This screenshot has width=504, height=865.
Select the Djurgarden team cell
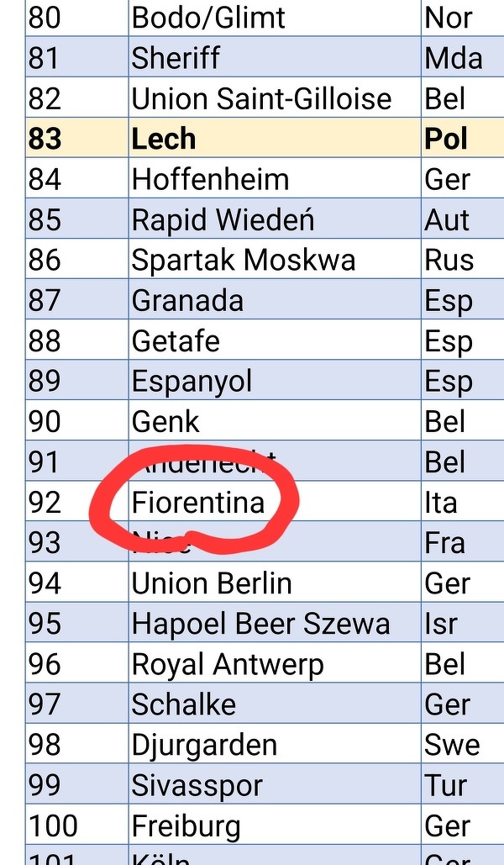coord(204,745)
